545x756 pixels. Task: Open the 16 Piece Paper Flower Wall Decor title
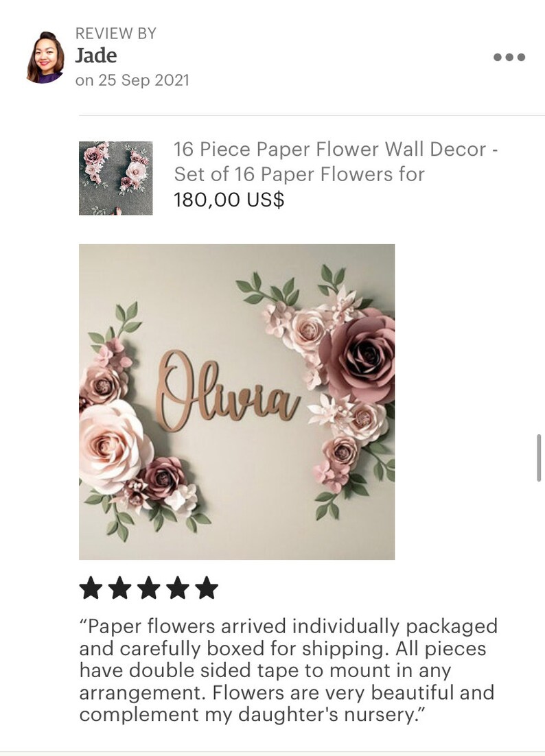pyautogui.click(x=336, y=150)
